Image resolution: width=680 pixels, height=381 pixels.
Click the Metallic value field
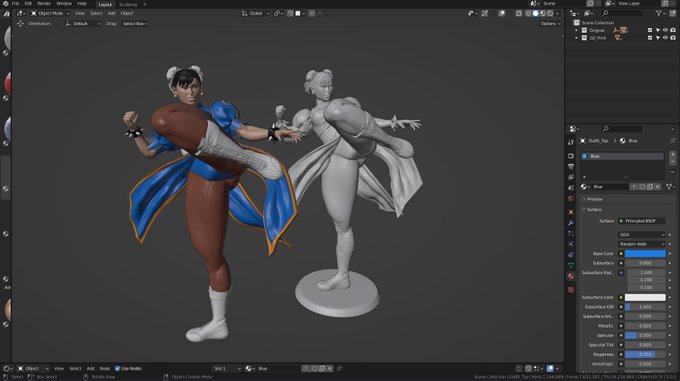tap(645, 326)
